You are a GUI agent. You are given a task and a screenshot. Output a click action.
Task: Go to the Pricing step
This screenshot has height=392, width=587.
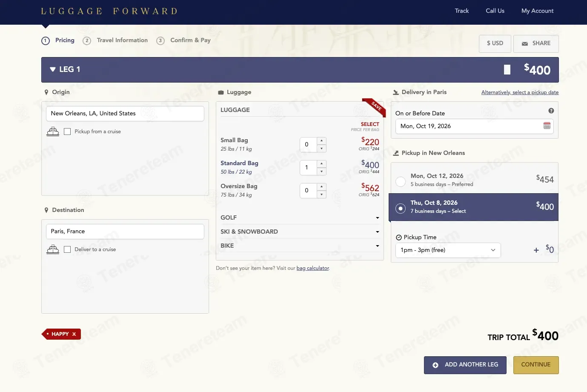58,40
